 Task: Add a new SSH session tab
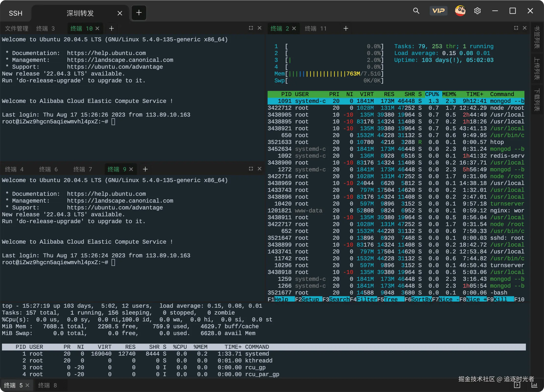139,13
